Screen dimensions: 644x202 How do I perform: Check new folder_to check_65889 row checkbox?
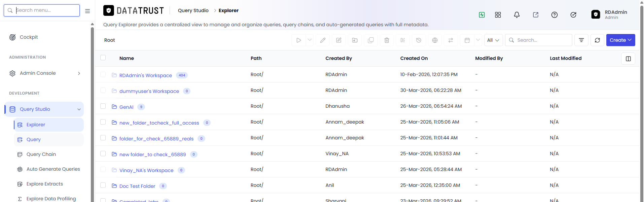click(103, 154)
